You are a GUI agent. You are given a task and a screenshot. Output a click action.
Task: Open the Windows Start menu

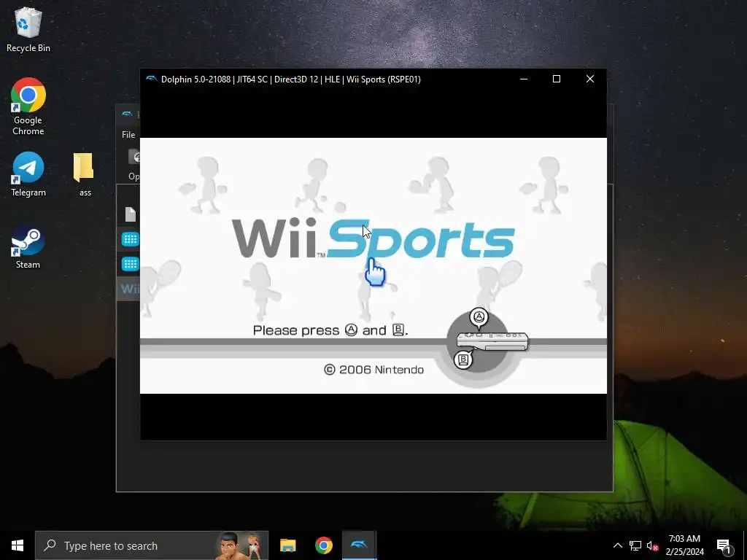(x=18, y=545)
